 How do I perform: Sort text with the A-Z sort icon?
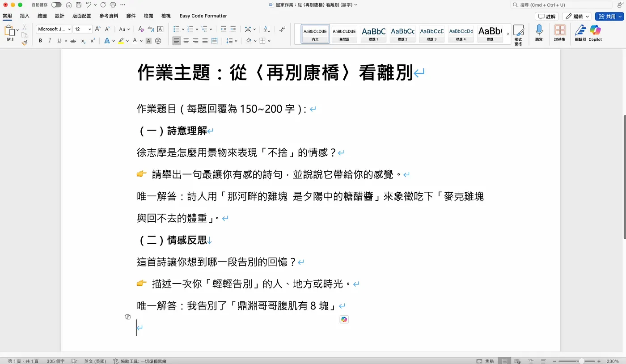[x=267, y=29]
